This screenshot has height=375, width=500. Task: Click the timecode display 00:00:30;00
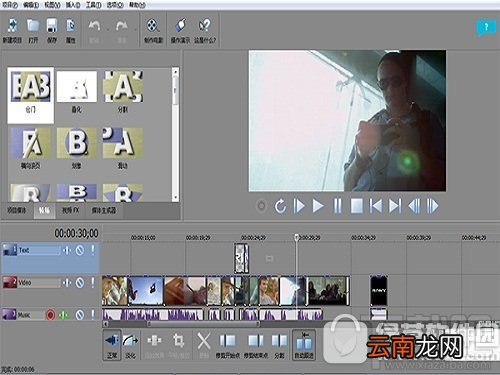pos(76,233)
